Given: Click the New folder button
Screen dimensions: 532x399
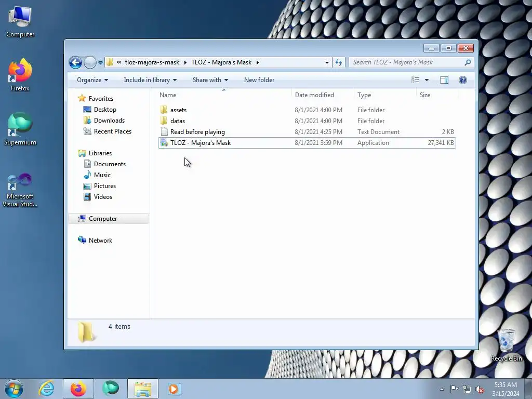Looking at the screenshot, I should 259,80.
